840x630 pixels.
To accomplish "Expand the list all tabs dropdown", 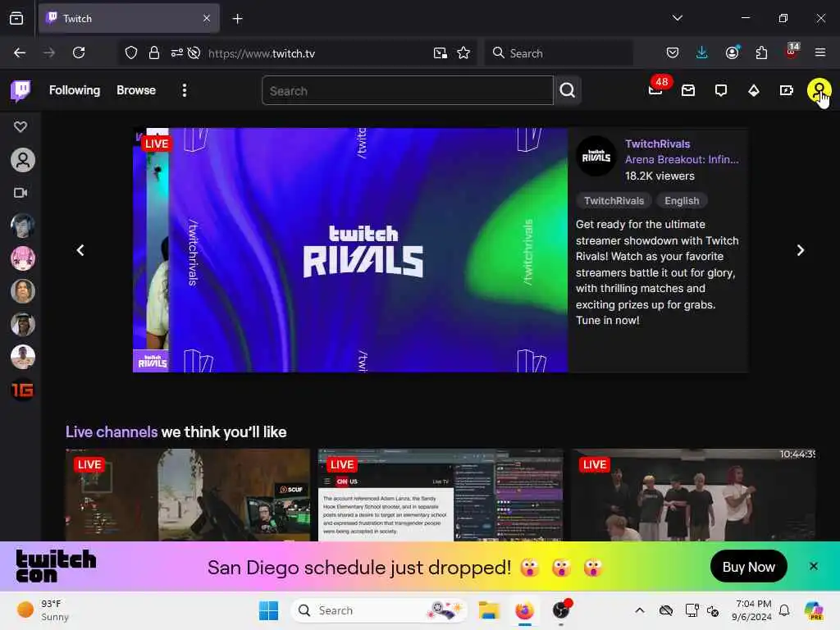I will click(677, 18).
